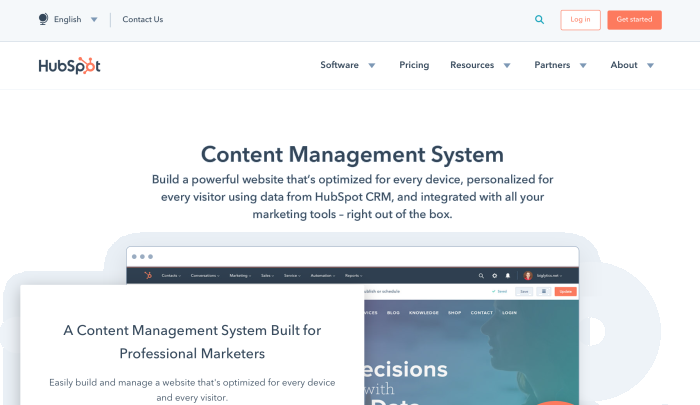Click the 'Built for Professional Marketers' card heading
The width and height of the screenshot is (700, 405).
click(x=192, y=342)
